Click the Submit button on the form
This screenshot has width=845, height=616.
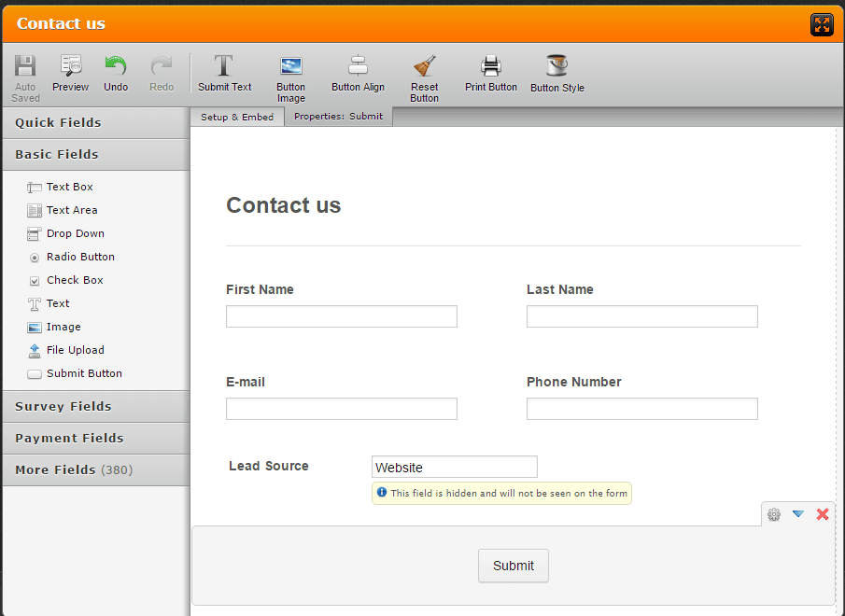(x=513, y=566)
